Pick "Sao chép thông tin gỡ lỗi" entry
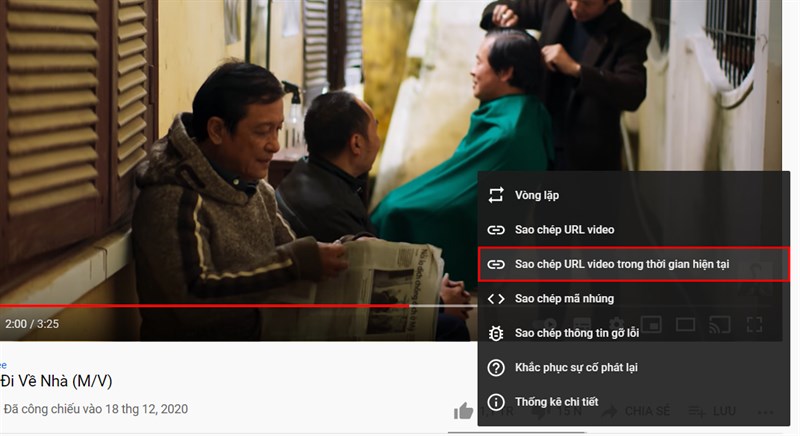 point(633,333)
